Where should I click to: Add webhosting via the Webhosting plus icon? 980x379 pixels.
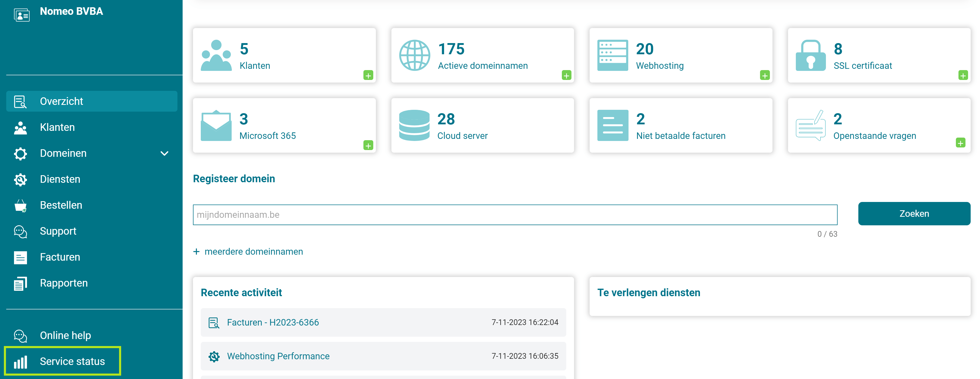point(765,76)
